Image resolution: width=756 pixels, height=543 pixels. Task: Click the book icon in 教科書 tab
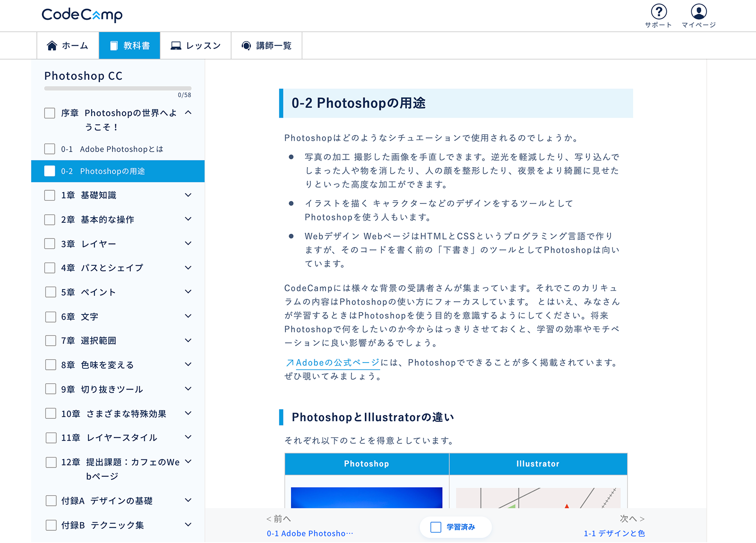(114, 45)
